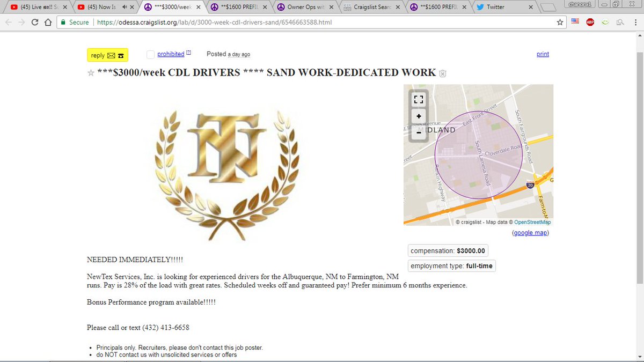The width and height of the screenshot is (644, 362).
Task: Zoom out on the Midland map
Action: click(419, 132)
